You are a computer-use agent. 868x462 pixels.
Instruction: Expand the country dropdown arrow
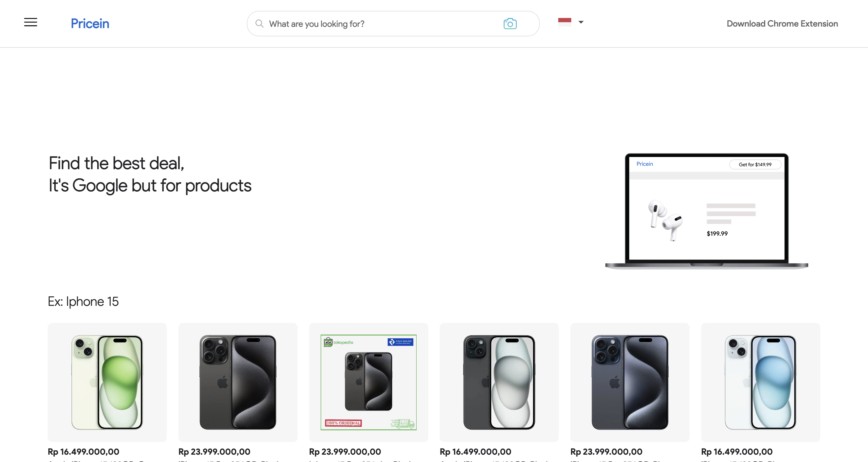(580, 22)
